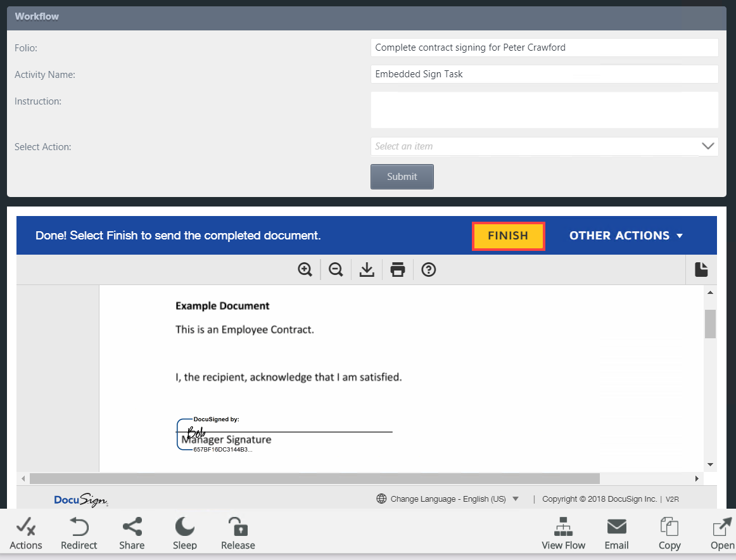Click the FINISH button
This screenshot has width=736, height=560.
point(508,236)
